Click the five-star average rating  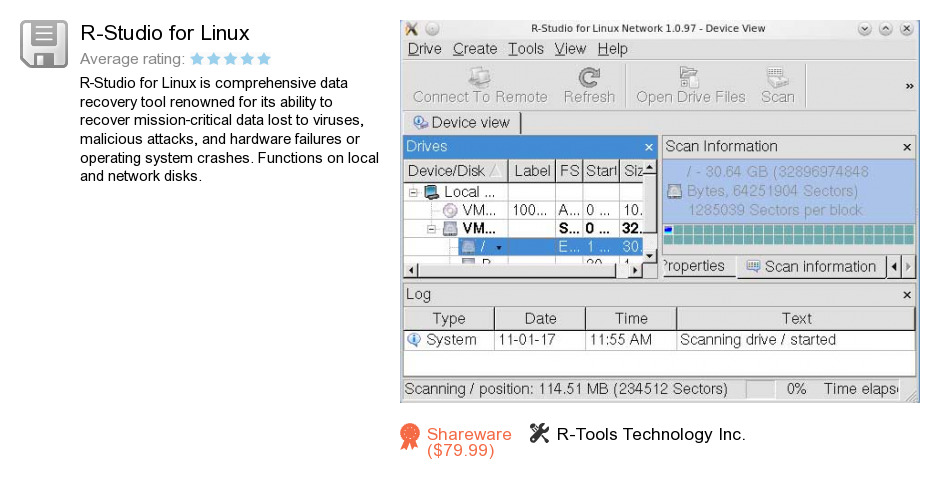(230, 59)
